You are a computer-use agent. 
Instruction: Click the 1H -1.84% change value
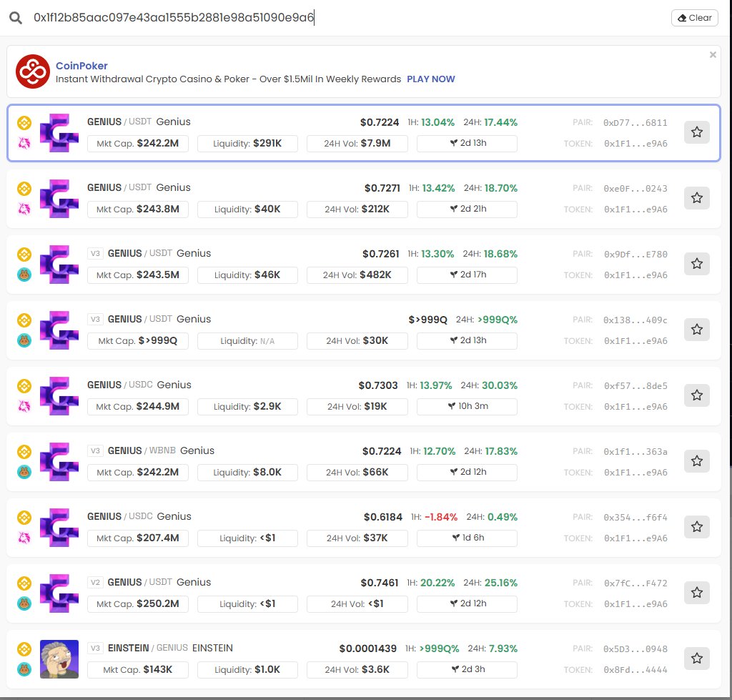(x=440, y=518)
